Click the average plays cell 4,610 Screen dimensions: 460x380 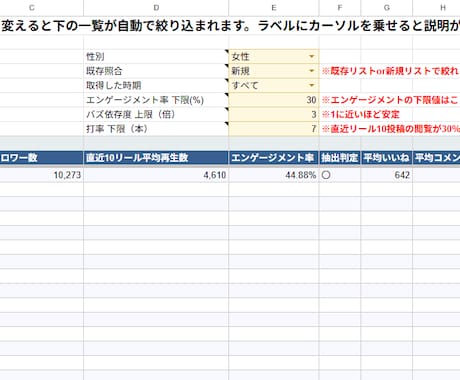156,175
